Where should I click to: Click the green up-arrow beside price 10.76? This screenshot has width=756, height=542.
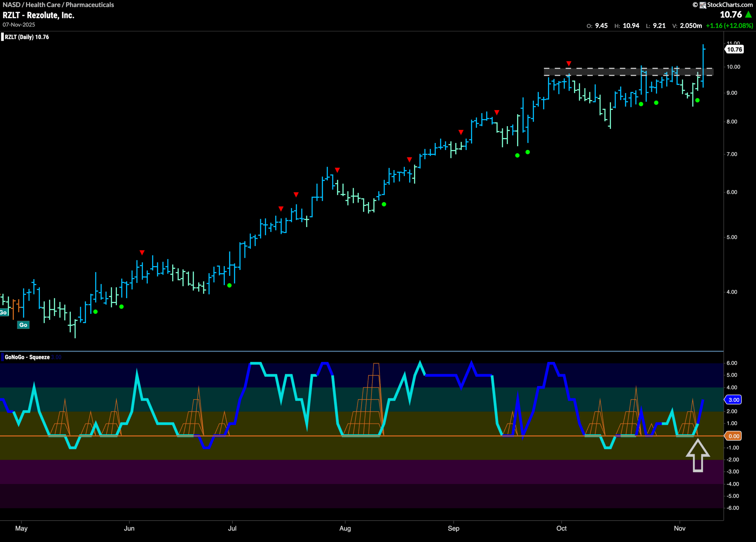click(748, 14)
